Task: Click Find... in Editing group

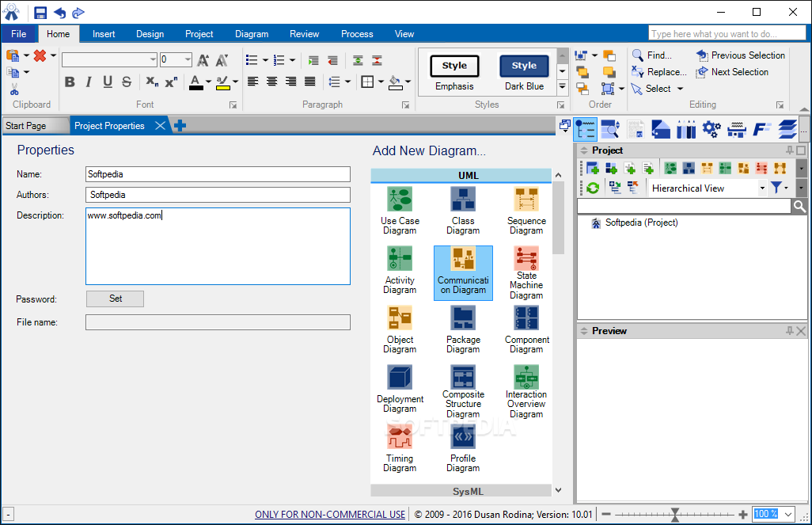Action: pyautogui.click(x=652, y=55)
